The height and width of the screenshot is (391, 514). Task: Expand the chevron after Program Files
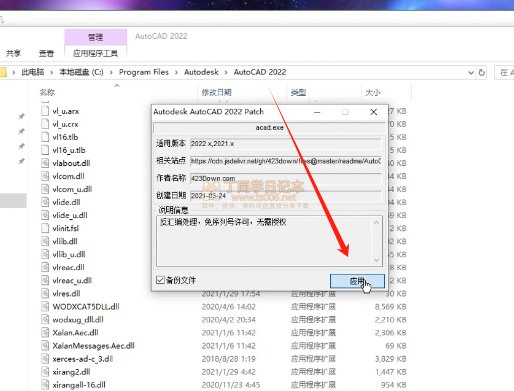(177, 72)
